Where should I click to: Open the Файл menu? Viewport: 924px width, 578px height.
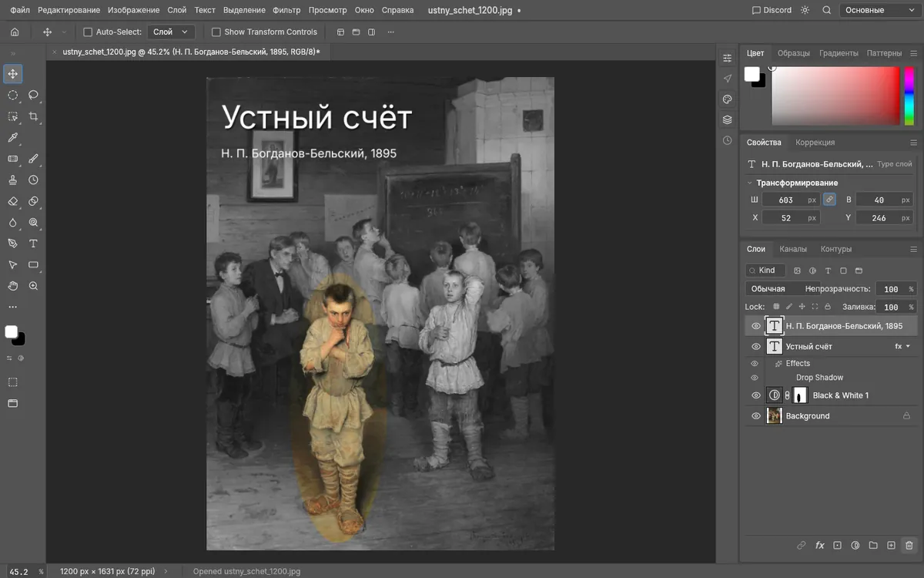click(20, 10)
